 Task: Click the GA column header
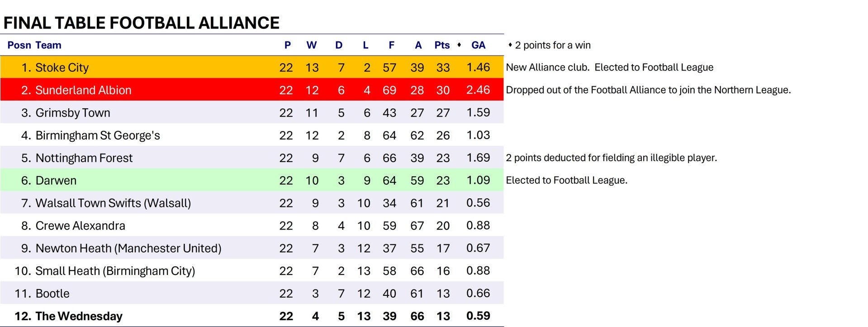point(478,45)
